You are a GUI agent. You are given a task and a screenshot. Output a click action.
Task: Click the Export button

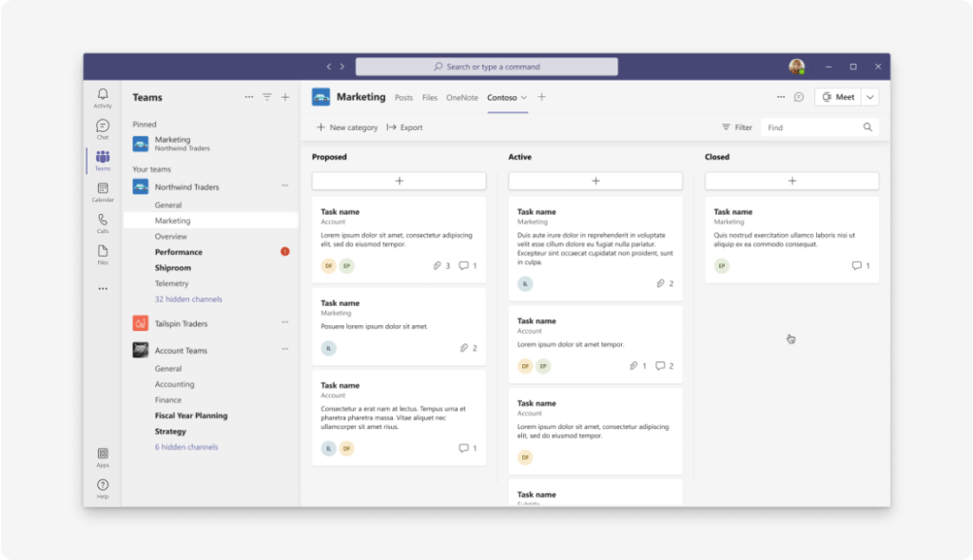coord(405,127)
